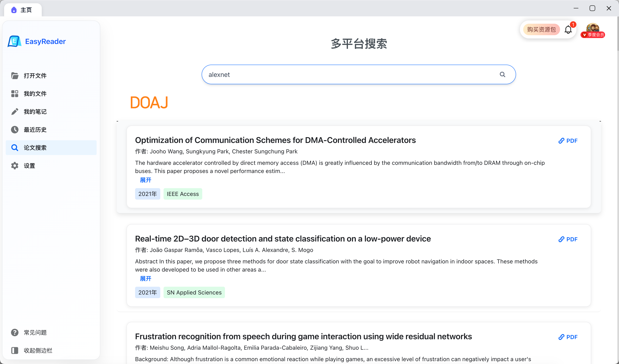Open 打开文件 folder icon in sidebar
This screenshot has height=364, width=619.
click(x=15, y=76)
